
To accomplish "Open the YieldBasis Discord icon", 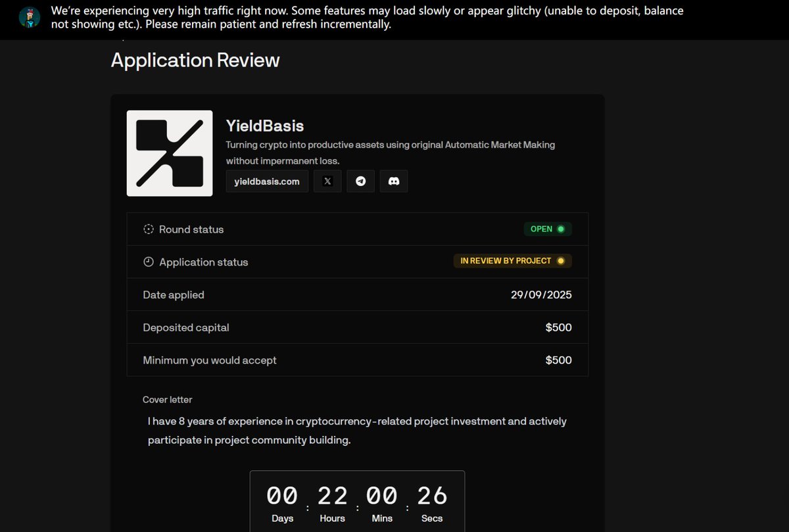I will coord(394,181).
